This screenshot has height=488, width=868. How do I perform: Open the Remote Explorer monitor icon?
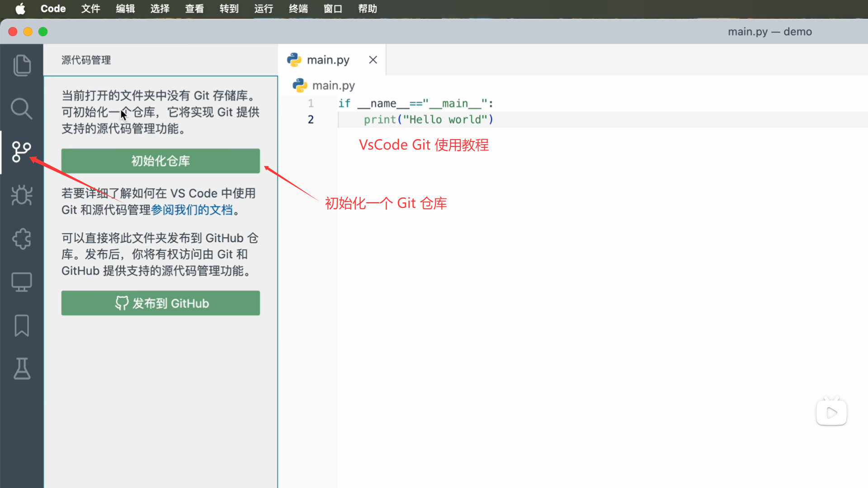[x=22, y=282]
